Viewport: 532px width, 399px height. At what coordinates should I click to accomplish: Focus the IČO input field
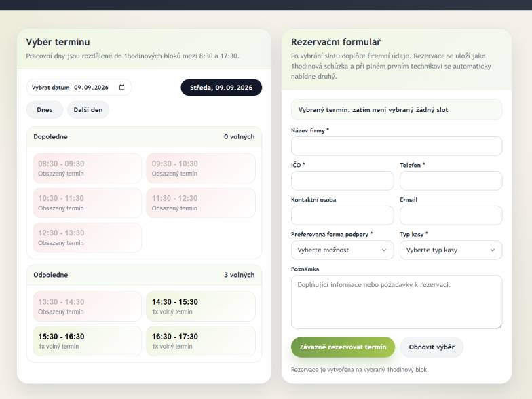[x=342, y=180]
